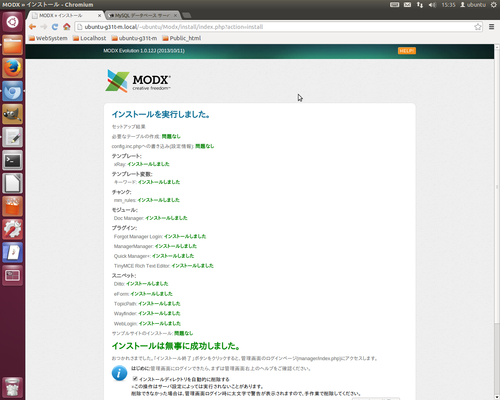Open the ubuntu-g31t-m bookmark folder
Screen dimensions: 500x400
[134, 38]
